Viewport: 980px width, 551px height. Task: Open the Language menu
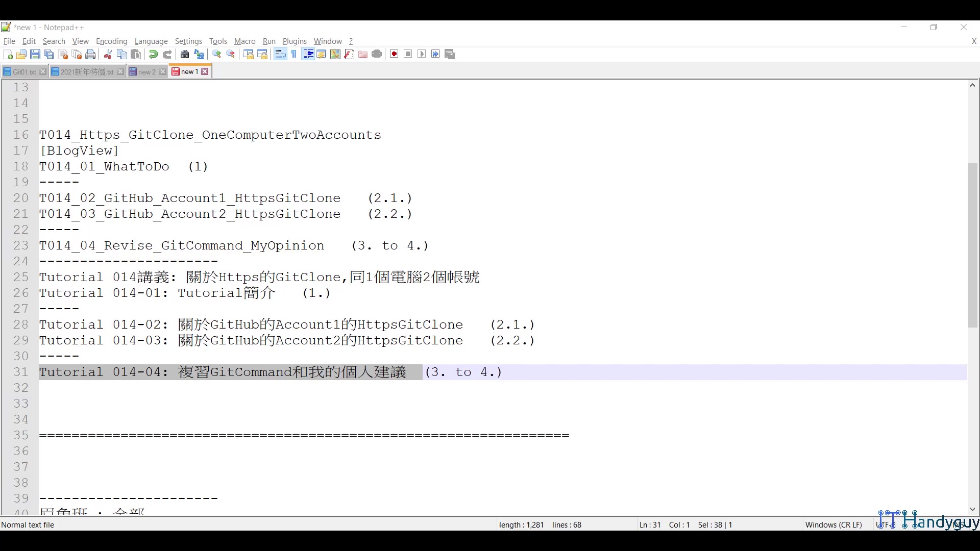coord(151,41)
